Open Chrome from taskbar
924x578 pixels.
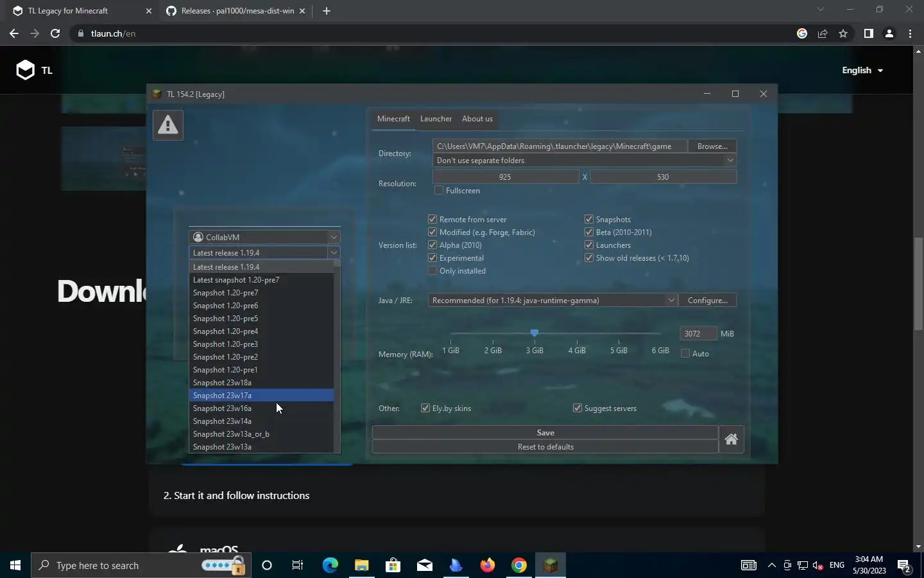(519, 565)
